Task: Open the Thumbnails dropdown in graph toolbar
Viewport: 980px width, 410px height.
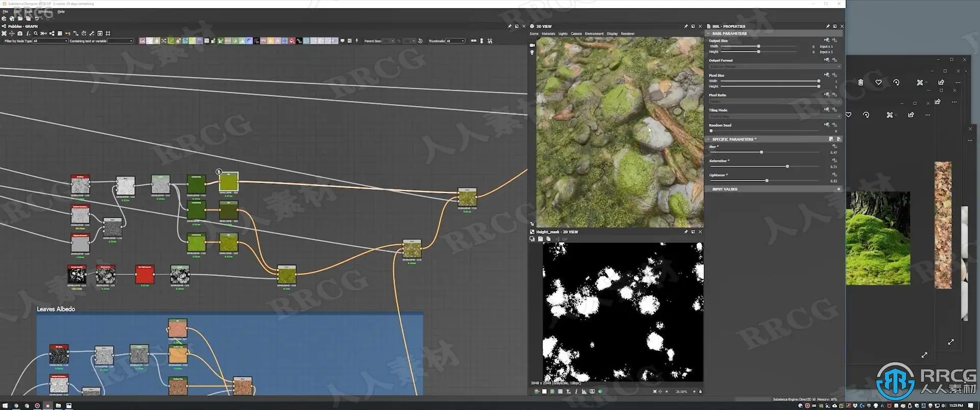Action: (x=455, y=41)
